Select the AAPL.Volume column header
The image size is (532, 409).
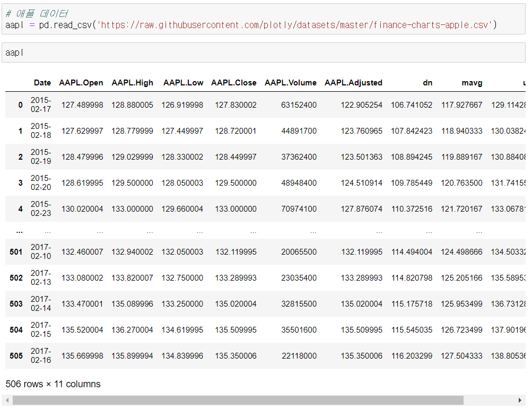click(291, 83)
